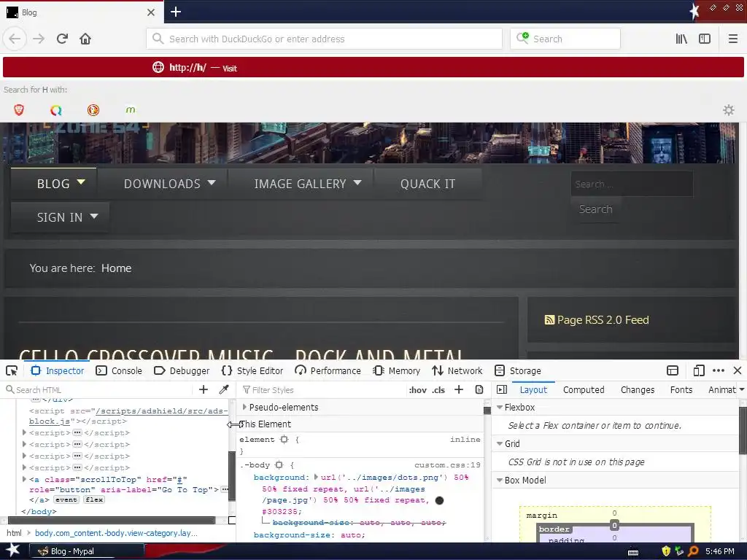The width and height of the screenshot is (747, 560).
Task: Click the flex badge on anchor node
Action: tap(94, 499)
